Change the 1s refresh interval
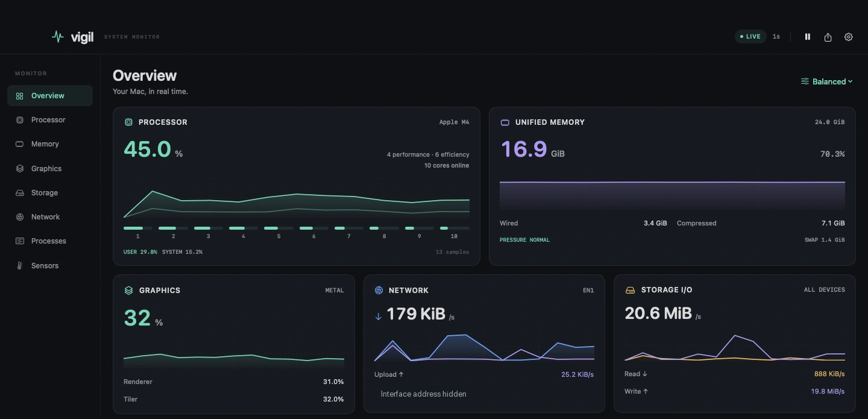Image resolution: width=868 pixels, height=419 pixels. tap(776, 37)
